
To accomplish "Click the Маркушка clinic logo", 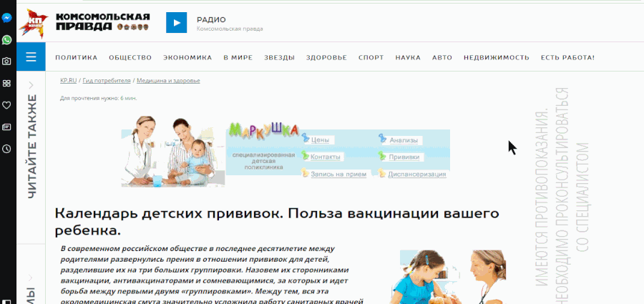I will pos(263,130).
